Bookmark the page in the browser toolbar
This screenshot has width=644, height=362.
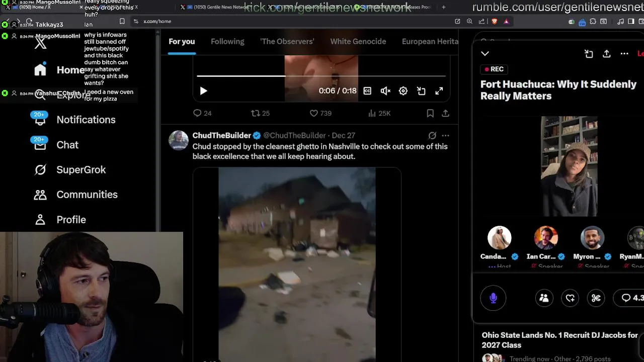(122, 21)
